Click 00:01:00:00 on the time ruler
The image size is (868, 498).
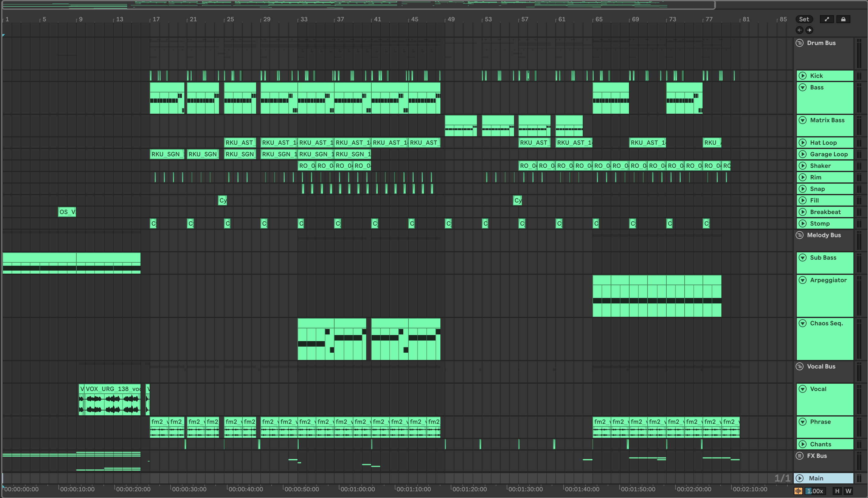357,489
